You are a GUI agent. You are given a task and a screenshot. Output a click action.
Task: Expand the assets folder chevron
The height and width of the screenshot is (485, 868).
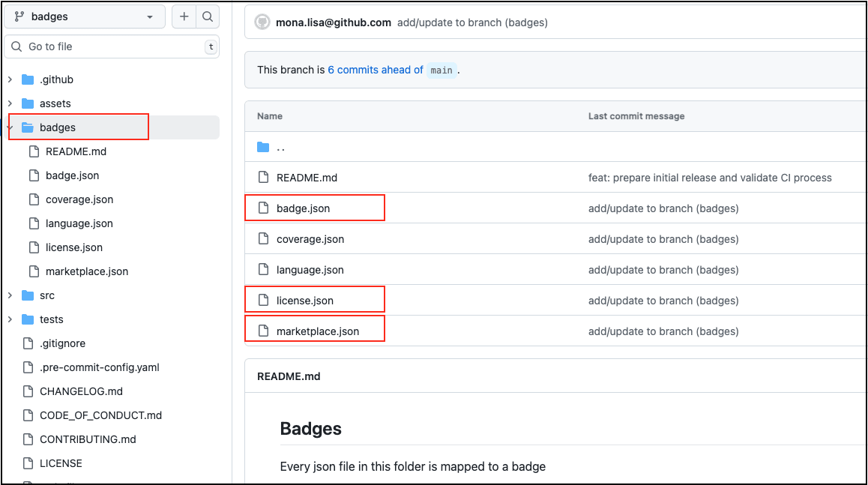pos(10,103)
